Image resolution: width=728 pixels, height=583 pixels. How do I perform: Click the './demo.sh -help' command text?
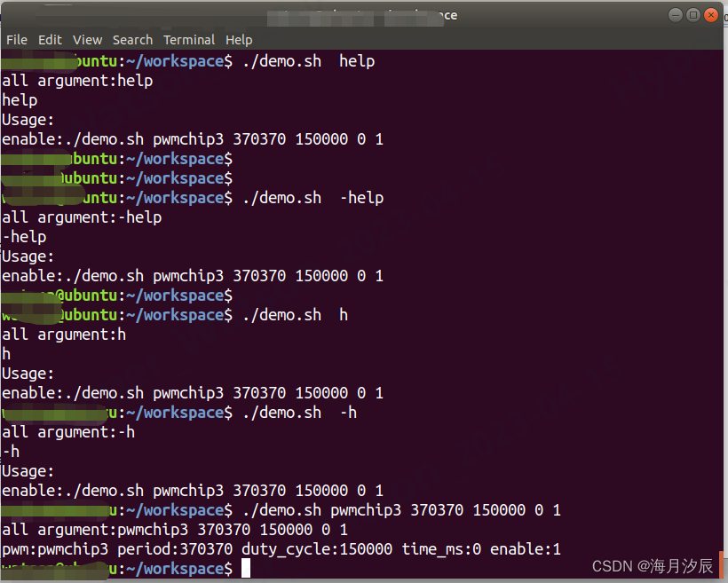point(316,197)
